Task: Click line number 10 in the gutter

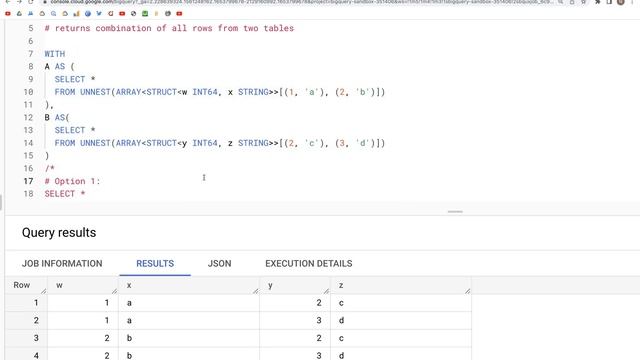Action: coord(28,92)
